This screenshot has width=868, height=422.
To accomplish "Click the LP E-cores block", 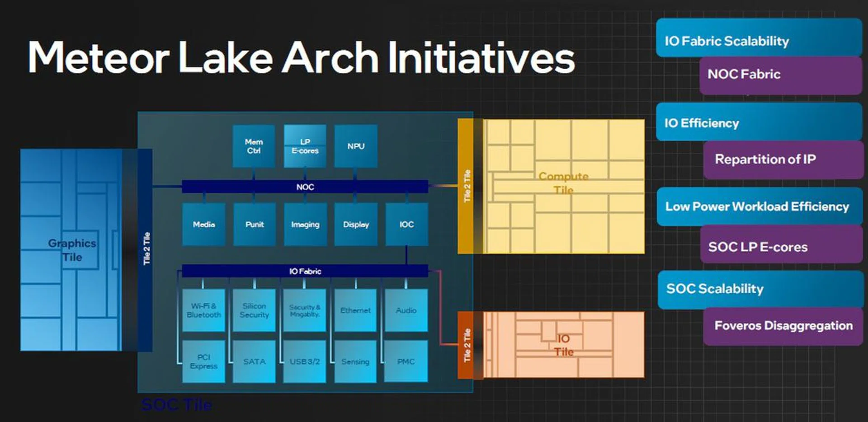I will coord(305,145).
